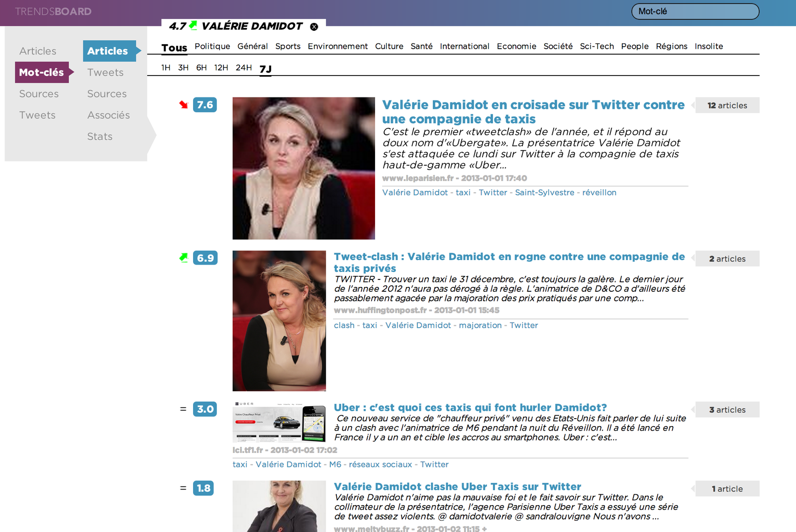Select Mot-clés in the left menu
This screenshot has width=796, height=532.
pyautogui.click(x=42, y=72)
